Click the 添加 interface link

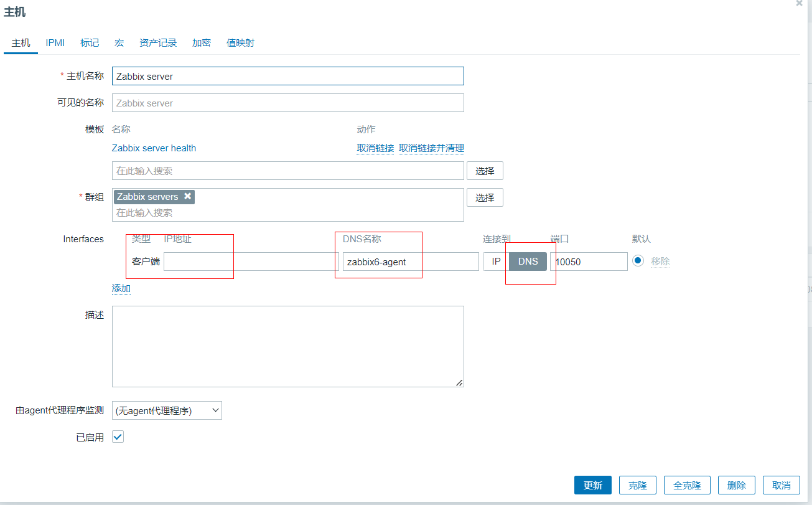(x=121, y=288)
